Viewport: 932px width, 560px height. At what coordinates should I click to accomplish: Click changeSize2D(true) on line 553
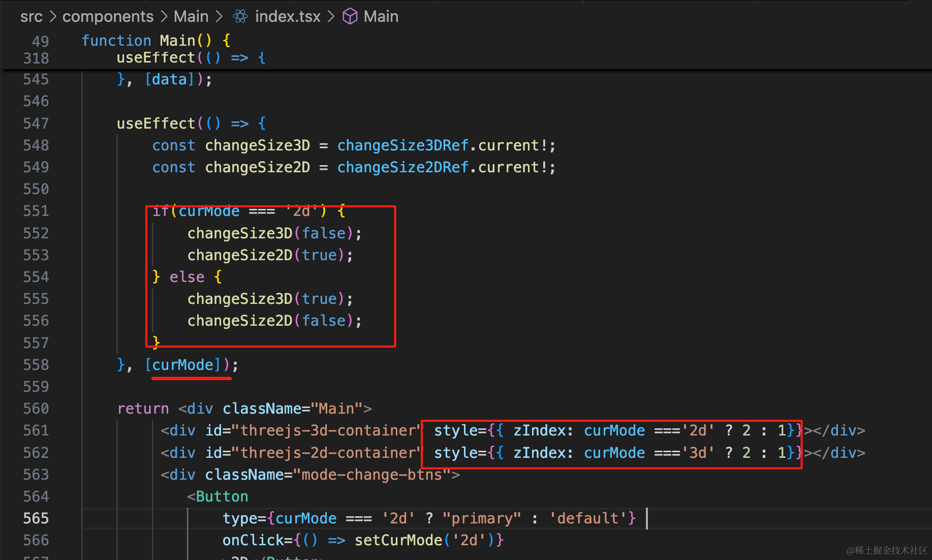(x=266, y=255)
